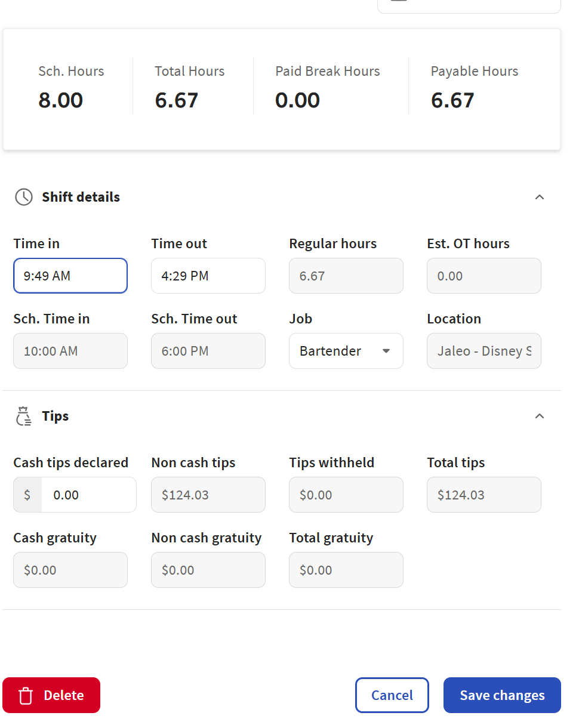Image resolution: width=579 pixels, height=728 pixels.
Task: Collapse the Shift details section chevron
Action: pyautogui.click(x=540, y=198)
